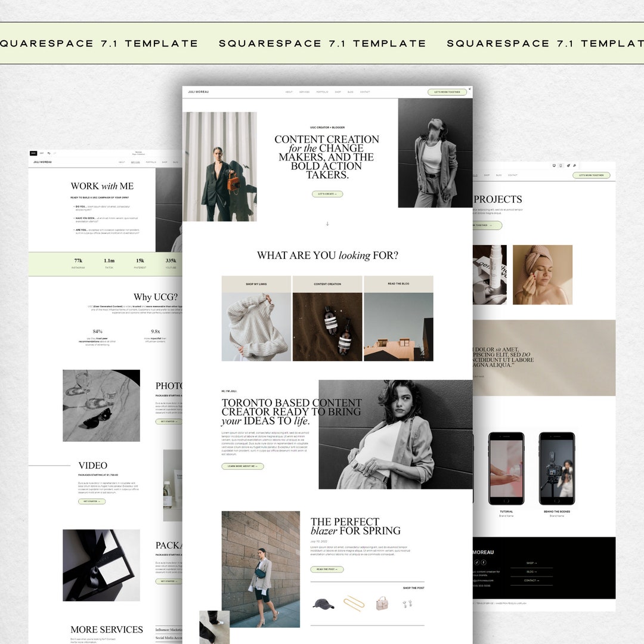Open the Services page status dropdown in editor header
The width and height of the screenshot is (644, 644).
point(138,153)
